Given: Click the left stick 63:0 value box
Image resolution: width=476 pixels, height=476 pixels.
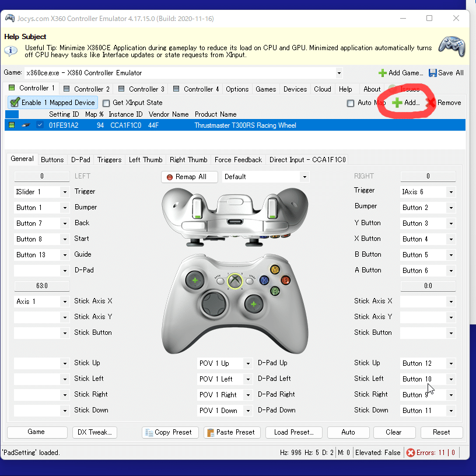Looking at the screenshot, I should pyautogui.click(x=42, y=286).
